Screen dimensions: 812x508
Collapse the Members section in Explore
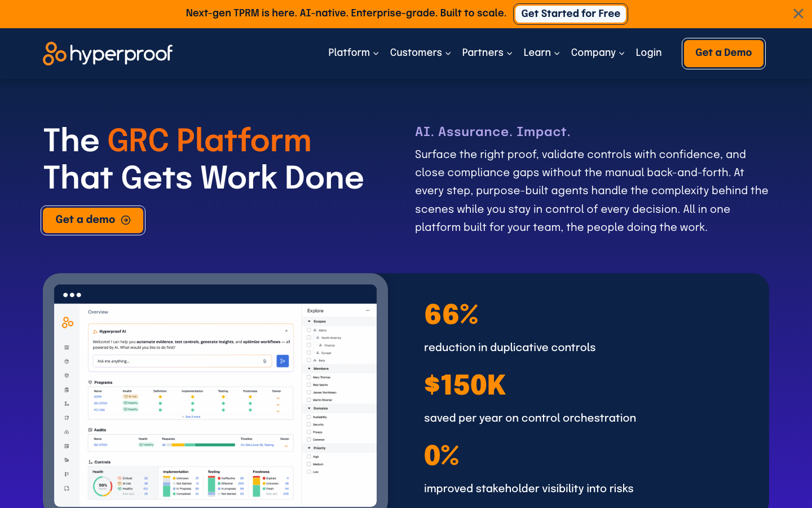click(309, 369)
